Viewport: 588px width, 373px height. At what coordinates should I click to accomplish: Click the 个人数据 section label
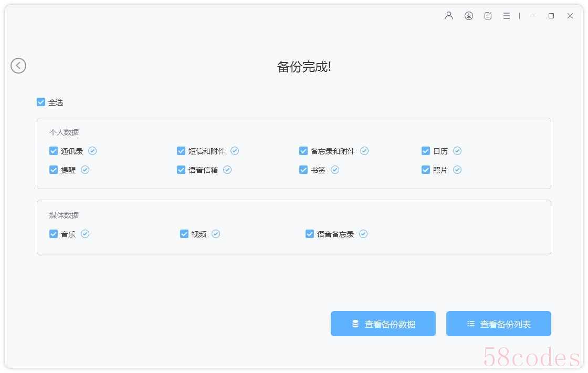point(64,132)
